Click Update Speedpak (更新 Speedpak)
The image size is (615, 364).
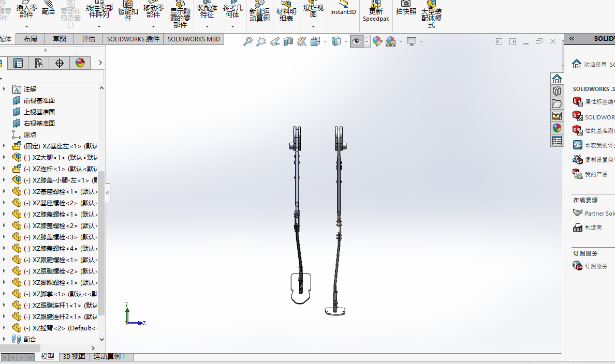[376, 12]
